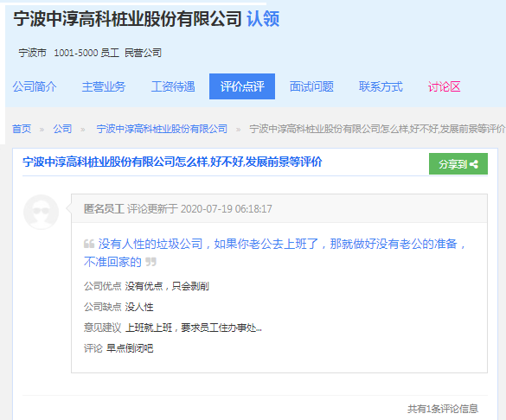Open company name breadcrumb link

[x=162, y=129]
